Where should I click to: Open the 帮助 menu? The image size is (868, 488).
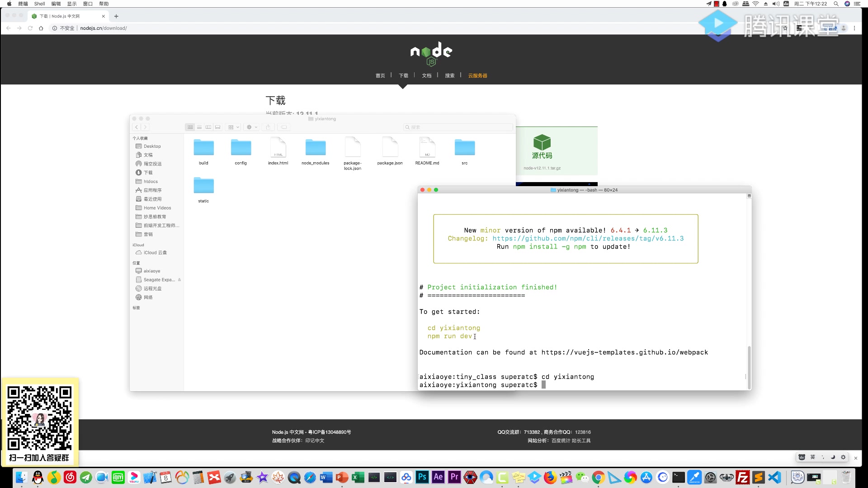coord(104,4)
